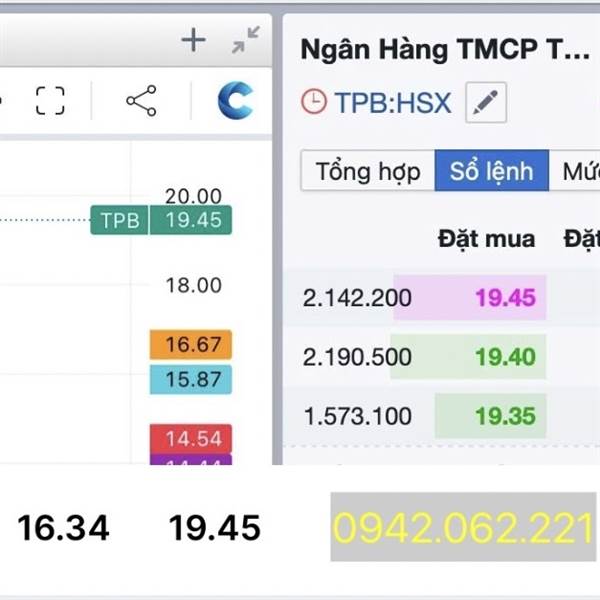Click the plus add-chart icon
The height and width of the screenshot is (600, 600).
click(x=193, y=40)
